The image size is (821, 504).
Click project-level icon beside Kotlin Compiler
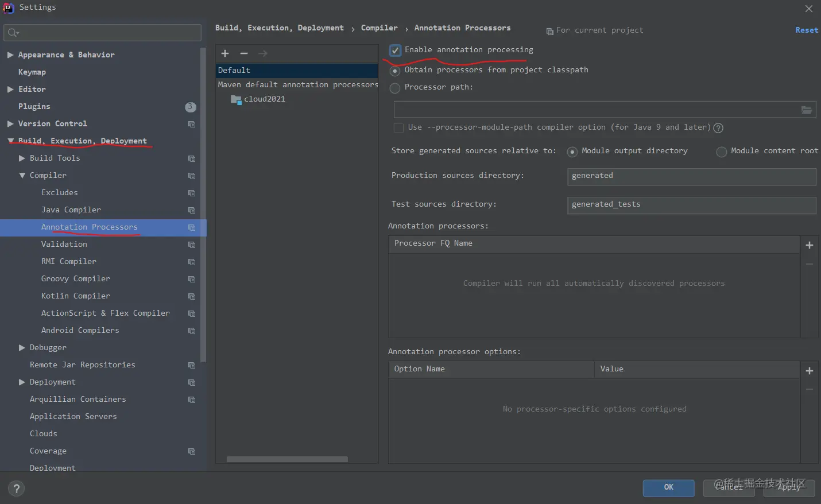tap(192, 296)
